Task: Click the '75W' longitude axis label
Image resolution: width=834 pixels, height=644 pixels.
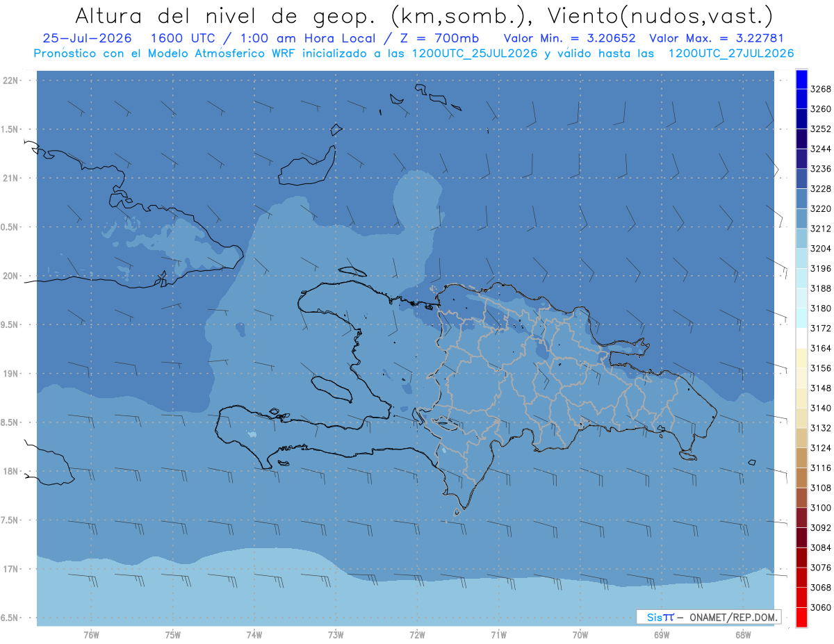Action: 172,635
